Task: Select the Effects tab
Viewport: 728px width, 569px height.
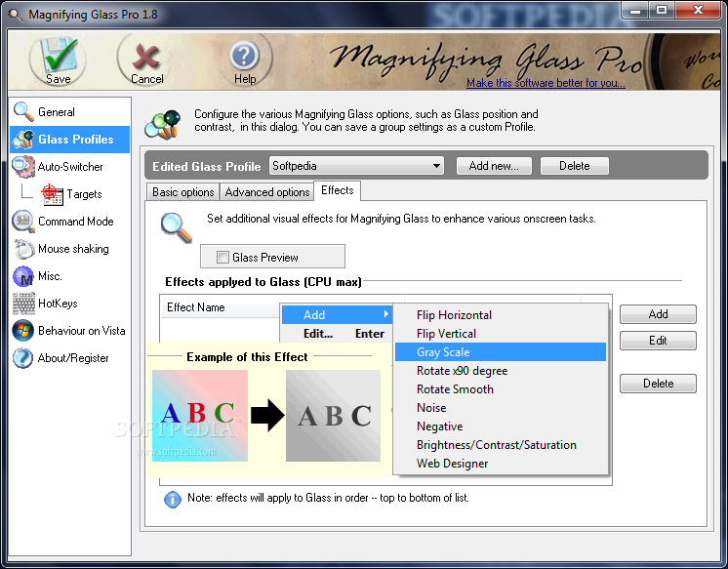Action: click(x=337, y=190)
